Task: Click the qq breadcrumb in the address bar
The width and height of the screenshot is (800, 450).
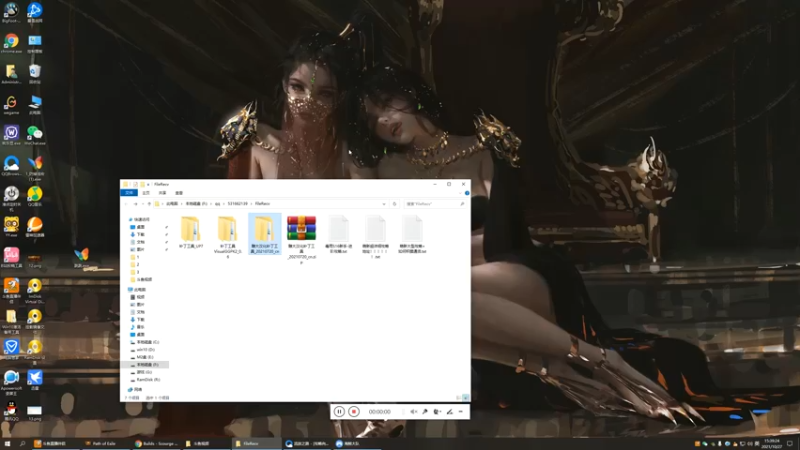Action: pos(217,204)
